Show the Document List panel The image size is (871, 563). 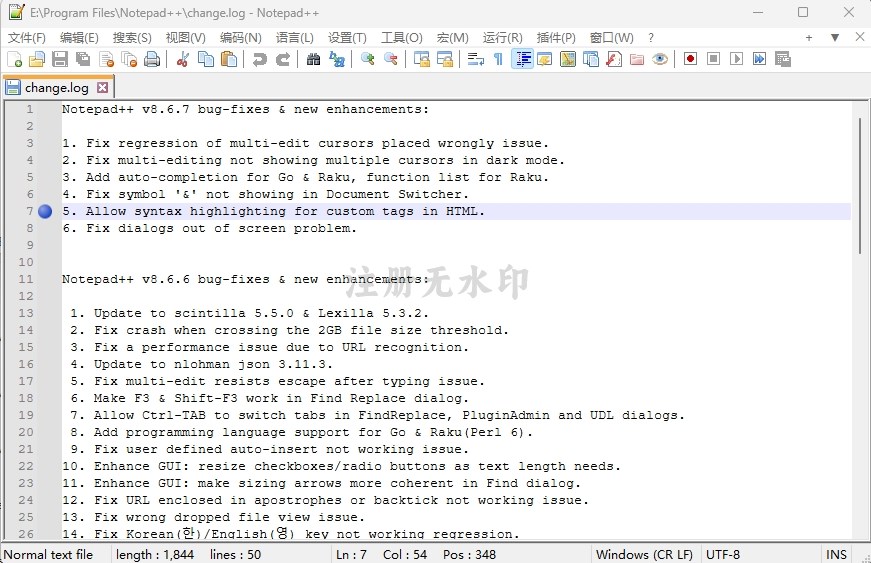(x=591, y=59)
